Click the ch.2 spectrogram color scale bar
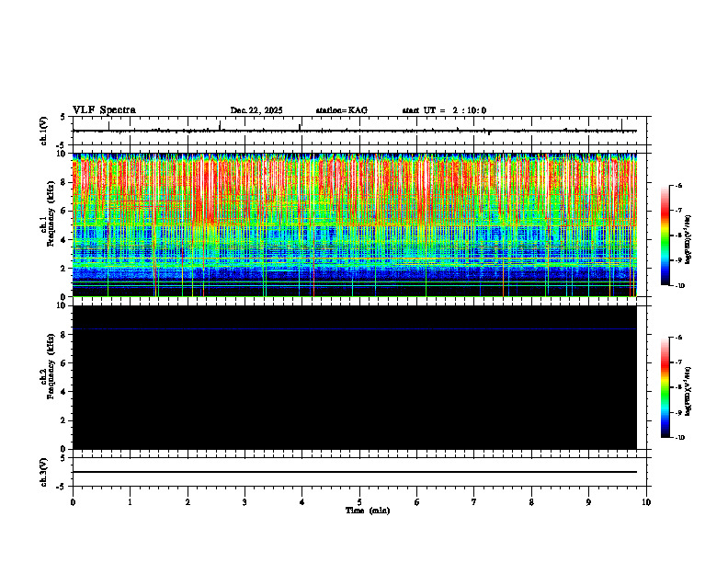 [665, 387]
